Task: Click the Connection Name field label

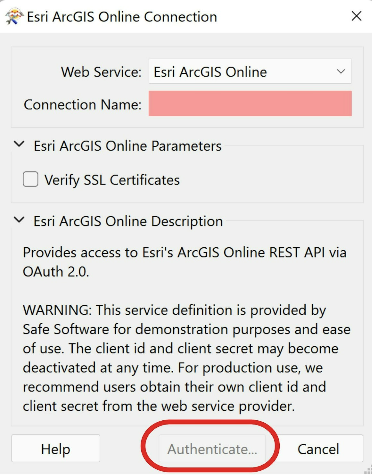Action: (83, 105)
